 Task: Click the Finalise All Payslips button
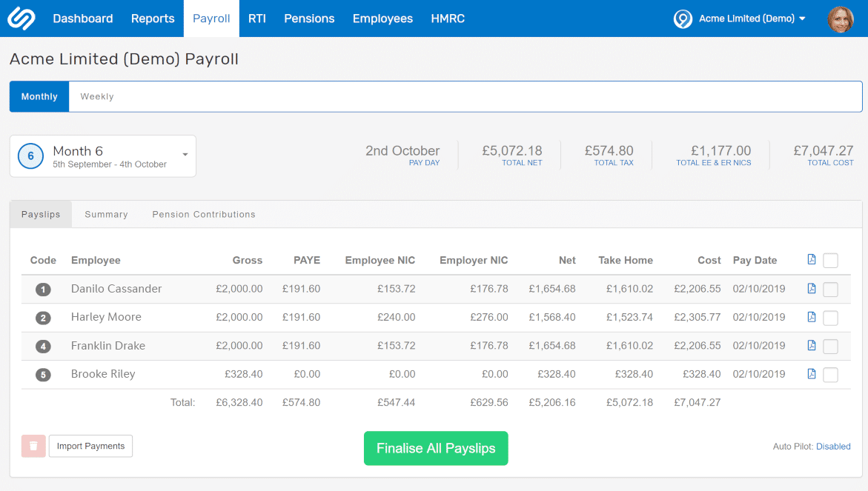tap(436, 448)
